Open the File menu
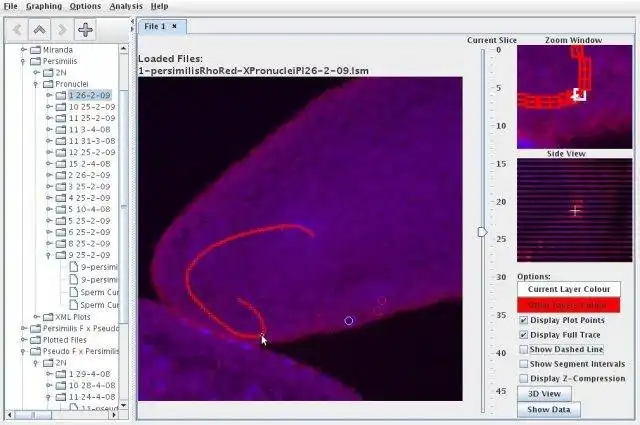This screenshot has height=425, width=640. pyautogui.click(x=11, y=7)
